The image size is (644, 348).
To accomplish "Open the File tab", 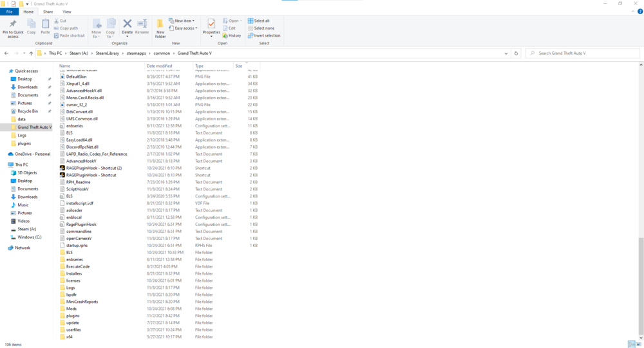I will pyautogui.click(x=10, y=12).
